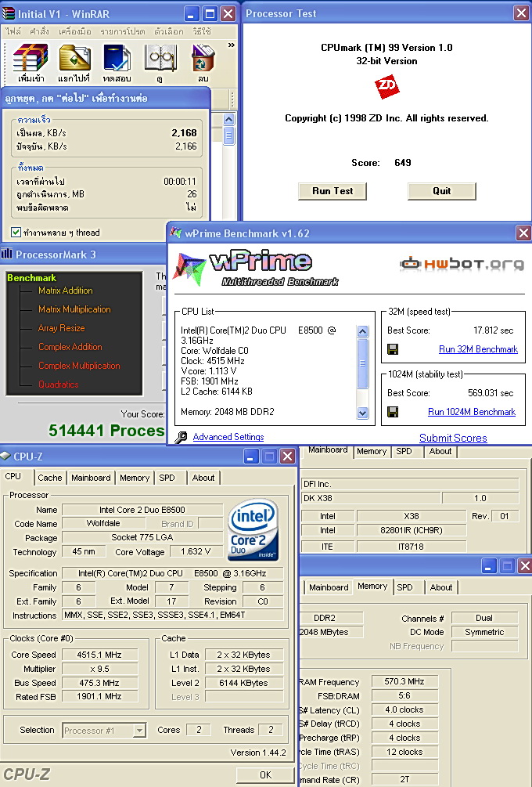Image resolution: width=532 pixels, height=787 pixels.
Task: Click the wPrime title bar icon
Action: click(x=176, y=233)
